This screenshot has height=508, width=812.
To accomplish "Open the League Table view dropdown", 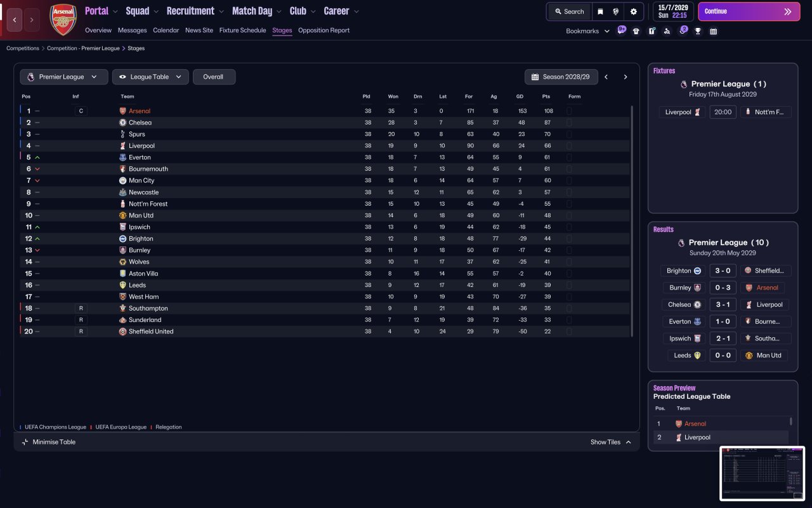I will point(150,77).
